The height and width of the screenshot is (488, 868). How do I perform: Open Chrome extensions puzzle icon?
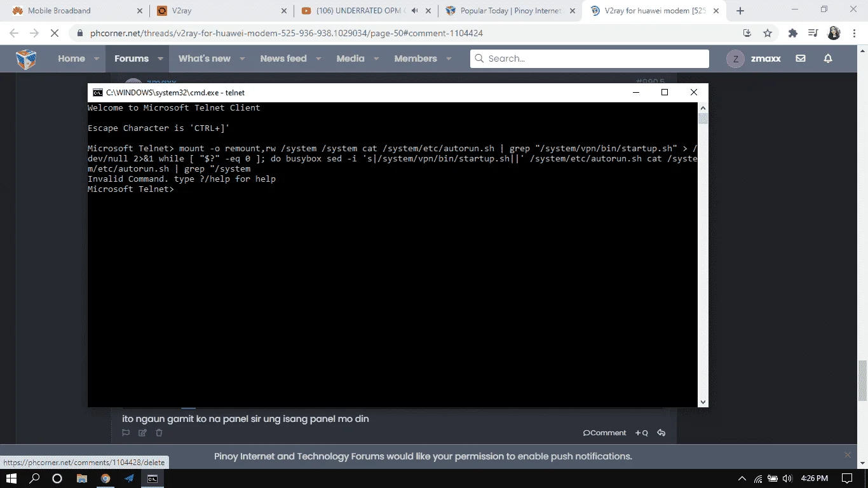pyautogui.click(x=792, y=33)
